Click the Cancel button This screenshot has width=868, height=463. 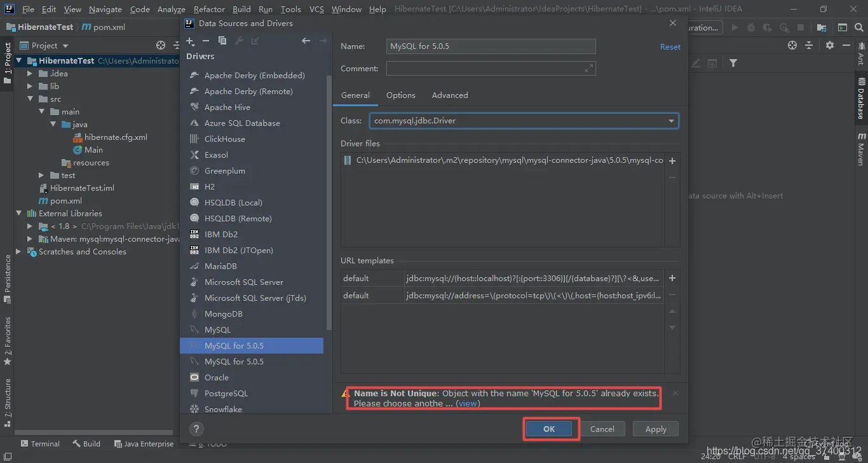[602, 429]
